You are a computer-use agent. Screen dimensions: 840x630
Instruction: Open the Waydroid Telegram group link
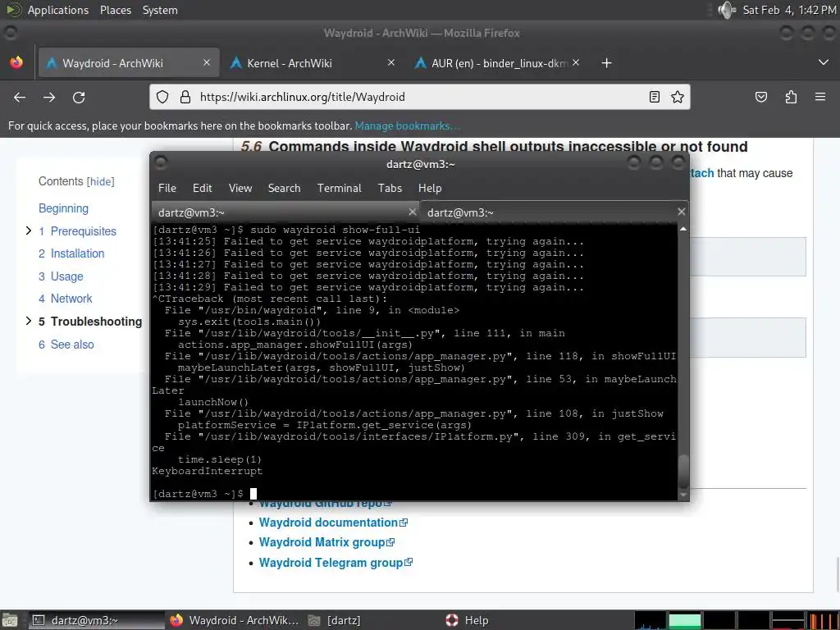[331, 563]
